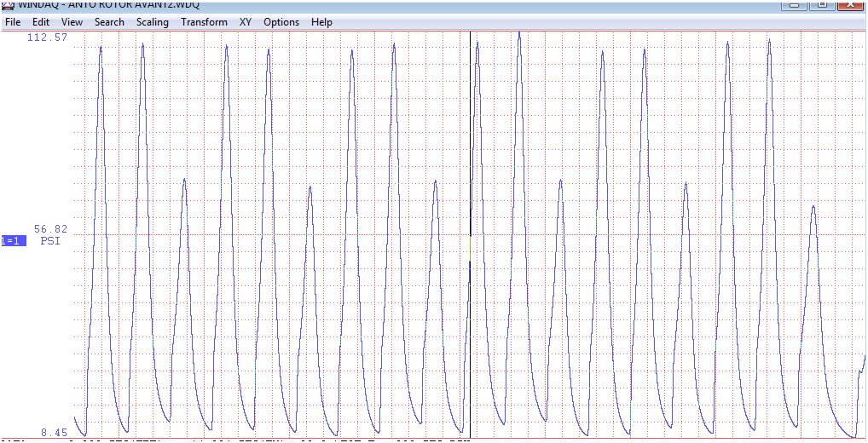This screenshot has width=868, height=443.
Task: Open the Transform menu
Action: click(x=204, y=22)
